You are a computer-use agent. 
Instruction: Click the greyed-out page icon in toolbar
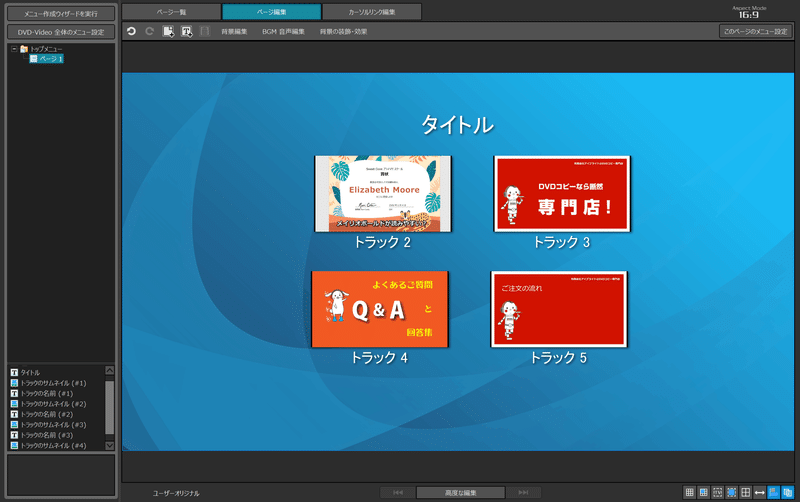[x=205, y=31]
